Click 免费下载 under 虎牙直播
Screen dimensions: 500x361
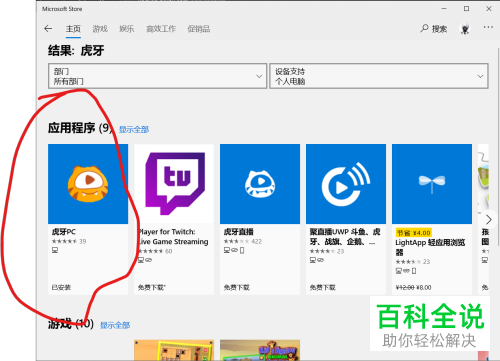point(237,287)
